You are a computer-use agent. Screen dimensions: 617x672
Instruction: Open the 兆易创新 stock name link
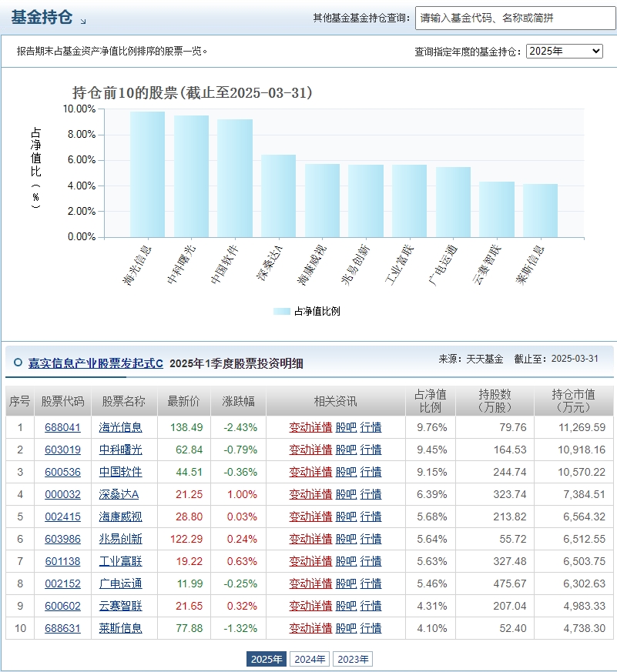[120, 539]
